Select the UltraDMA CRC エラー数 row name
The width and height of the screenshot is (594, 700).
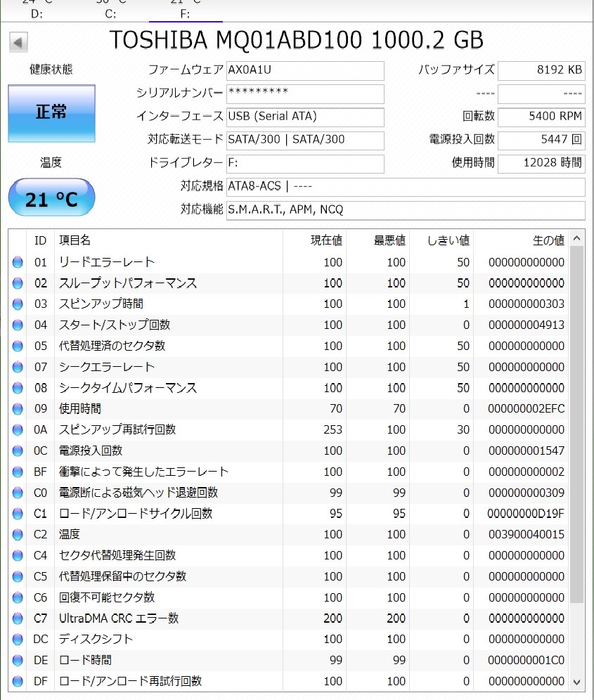(119, 618)
